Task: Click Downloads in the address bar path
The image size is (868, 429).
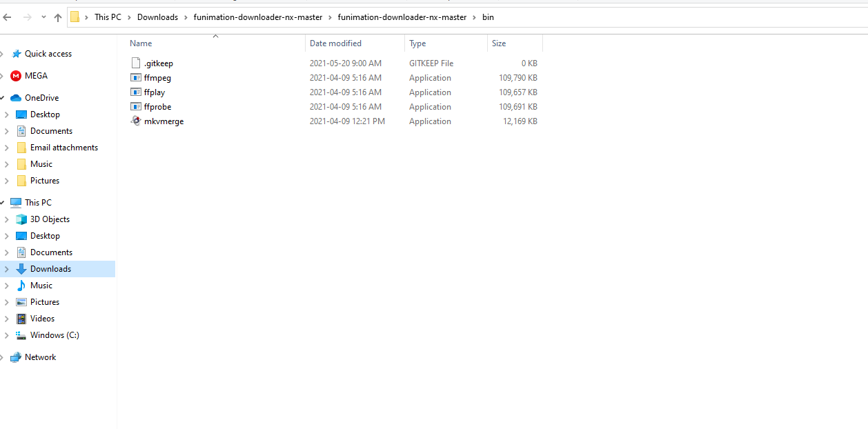Action: tap(157, 17)
